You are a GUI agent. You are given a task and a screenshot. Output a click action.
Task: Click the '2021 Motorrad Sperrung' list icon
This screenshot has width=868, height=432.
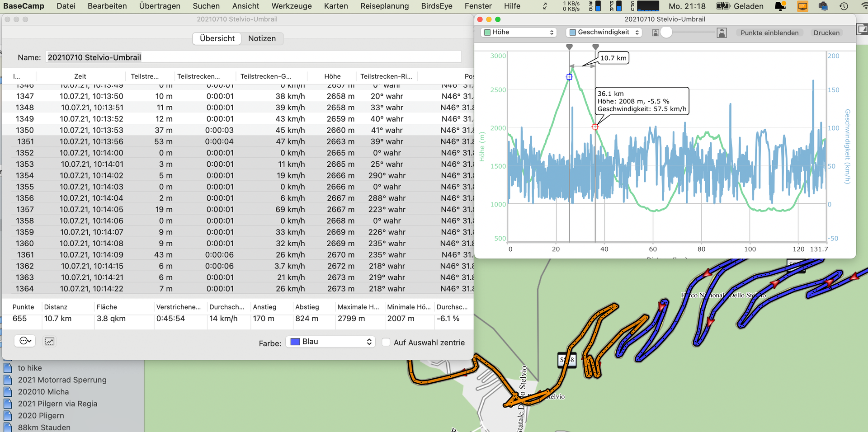click(8, 380)
